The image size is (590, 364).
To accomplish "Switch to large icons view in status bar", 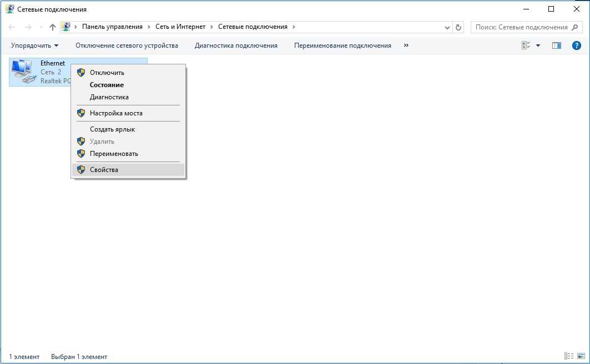I will [x=581, y=356].
